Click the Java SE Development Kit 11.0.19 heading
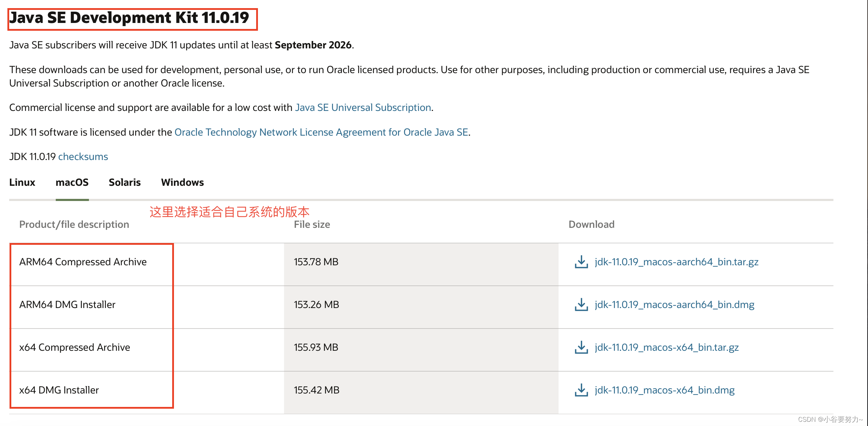 click(x=129, y=18)
